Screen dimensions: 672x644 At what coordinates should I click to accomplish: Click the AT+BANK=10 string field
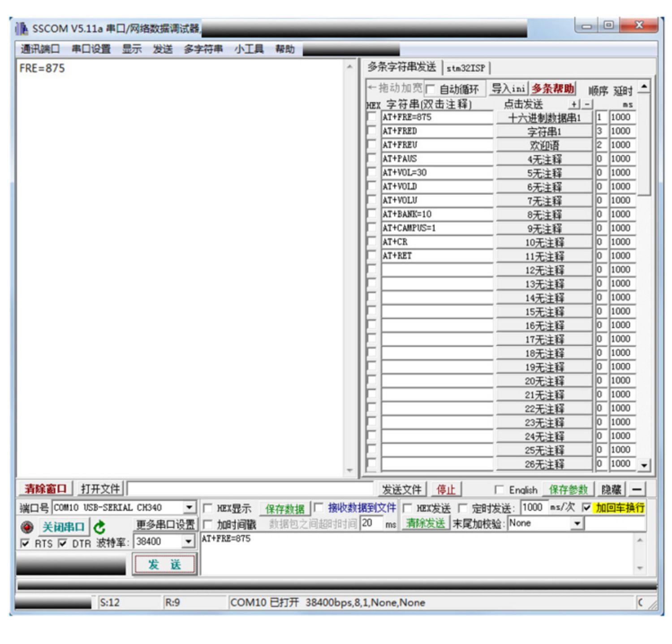pyautogui.click(x=437, y=214)
